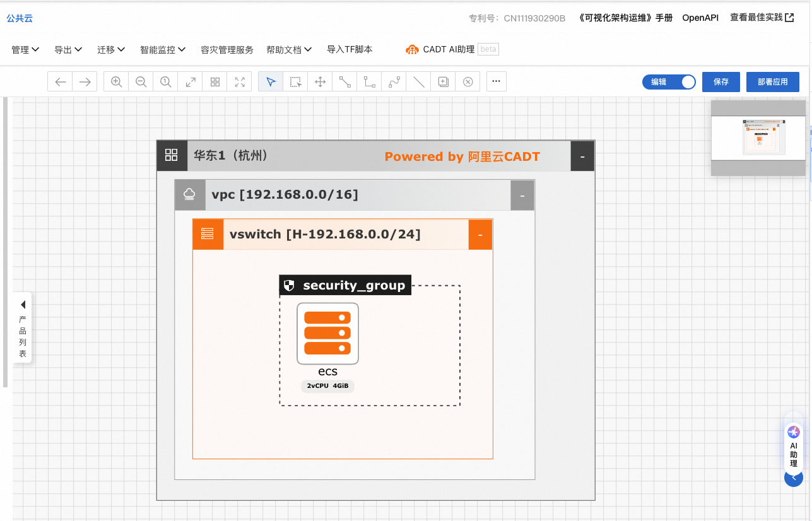The width and height of the screenshot is (812, 521).
Task: Select the plain line drawing tool
Action: [418, 81]
